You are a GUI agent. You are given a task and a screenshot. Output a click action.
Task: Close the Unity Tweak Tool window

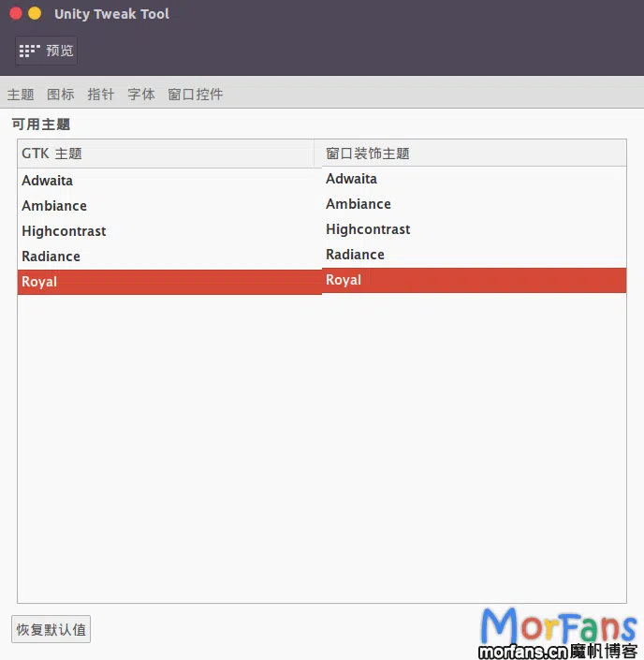tap(16, 13)
